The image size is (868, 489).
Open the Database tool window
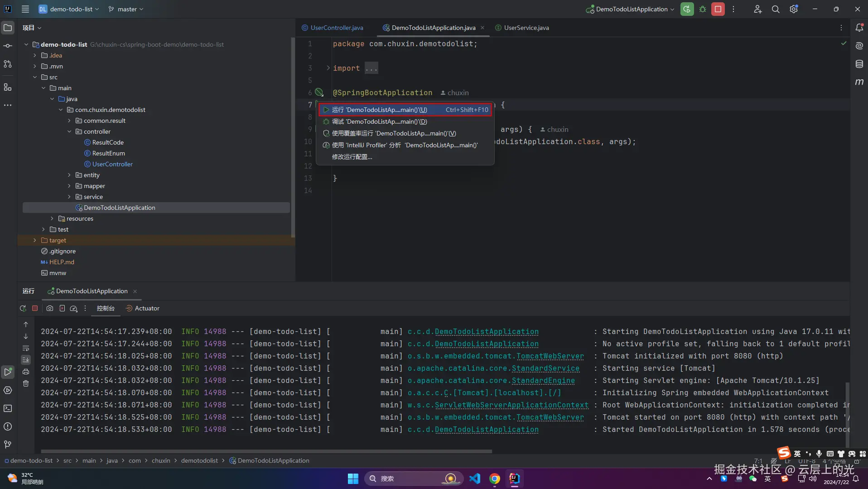click(859, 64)
